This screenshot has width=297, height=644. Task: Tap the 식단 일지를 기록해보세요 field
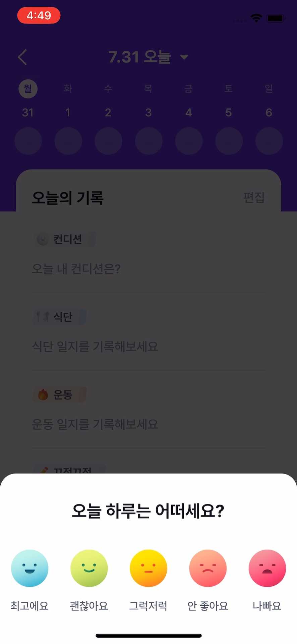pos(95,346)
